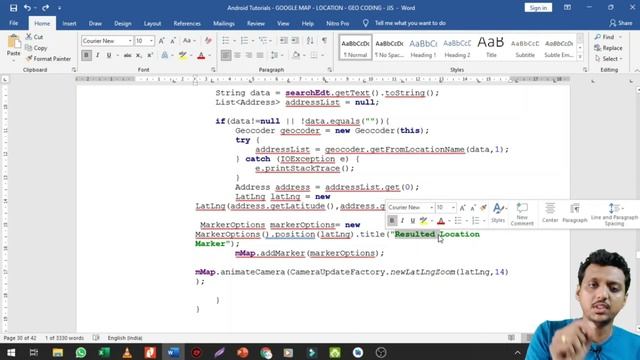Toggle Show/Hide paragraph marks

[x=324, y=40]
